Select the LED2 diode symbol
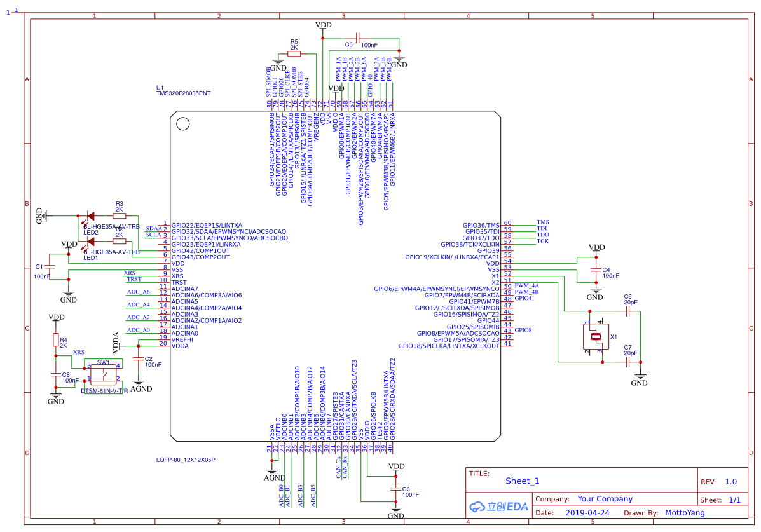The image size is (761, 532). (89, 216)
